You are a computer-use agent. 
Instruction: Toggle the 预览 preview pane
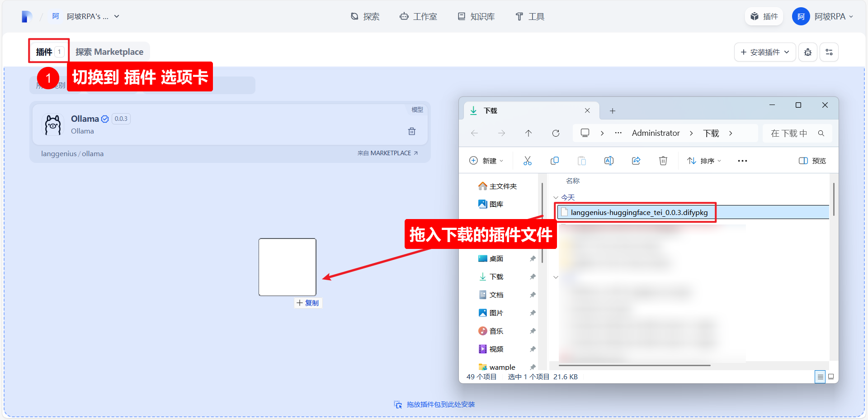(812, 161)
